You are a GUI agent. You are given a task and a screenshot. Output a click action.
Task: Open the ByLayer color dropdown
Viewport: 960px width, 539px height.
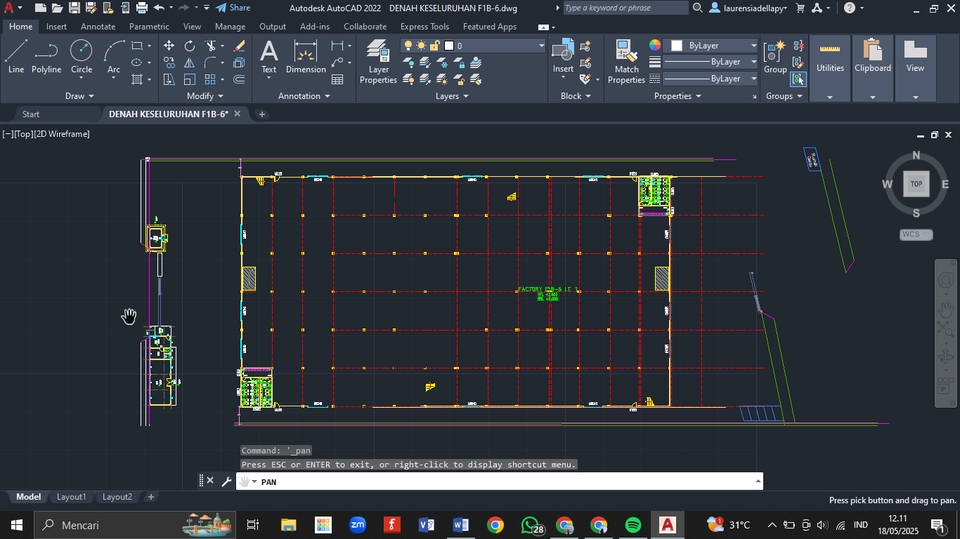[713, 46]
